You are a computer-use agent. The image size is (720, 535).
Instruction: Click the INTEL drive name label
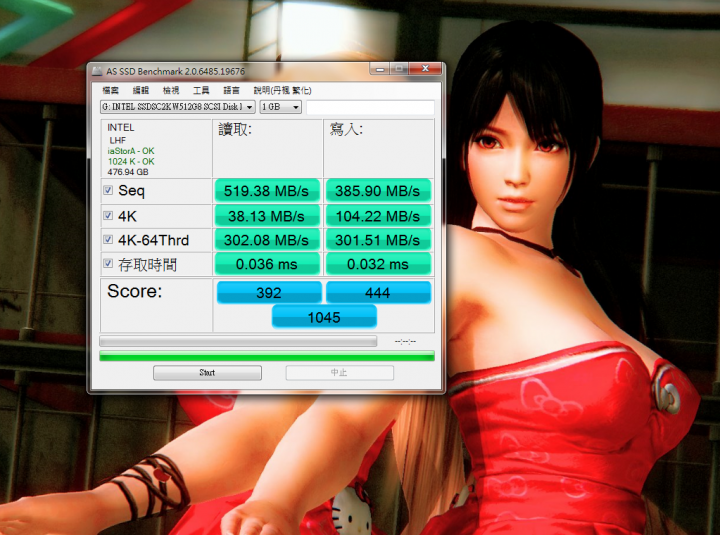click(121, 128)
